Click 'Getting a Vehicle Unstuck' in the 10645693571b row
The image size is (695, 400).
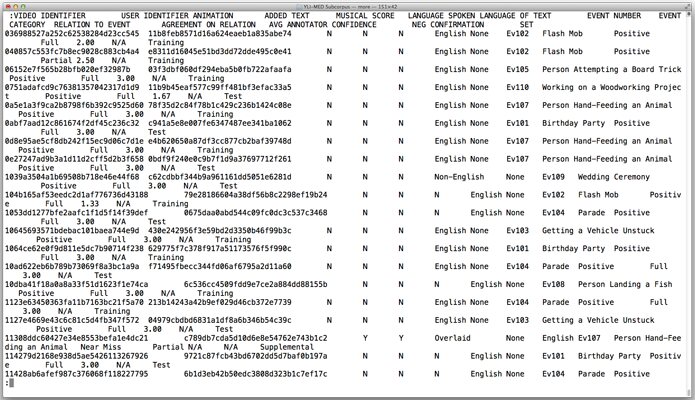coord(598,231)
